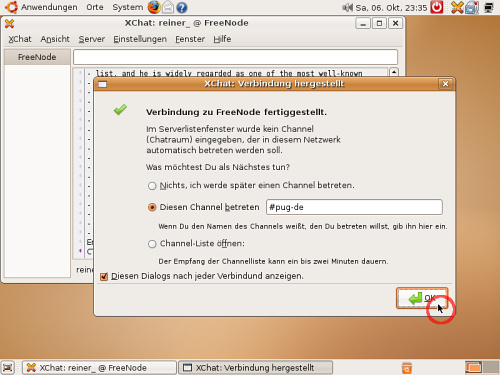
Task: Open the Ansicht menu
Action: point(55,39)
